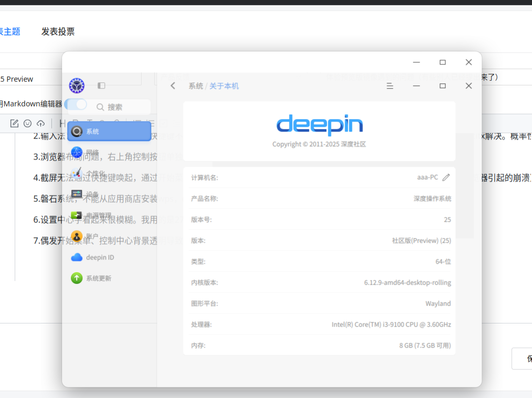Open the 个性化 personalization settings item
The width and height of the screenshot is (532, 398).
click(x=109, y=173)
